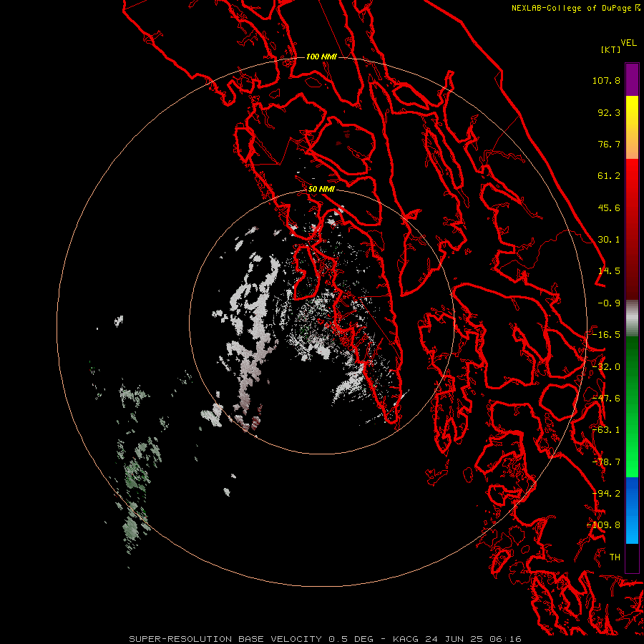644x644 pixels.
Task: Click the 61.2 legend value
Action: [x=609, y=176]
